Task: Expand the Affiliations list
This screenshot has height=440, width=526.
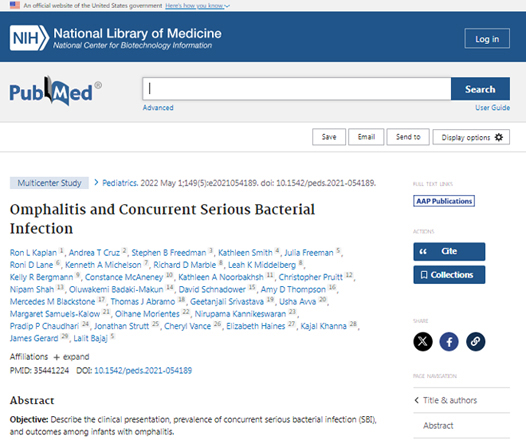Action: point(71,357)
